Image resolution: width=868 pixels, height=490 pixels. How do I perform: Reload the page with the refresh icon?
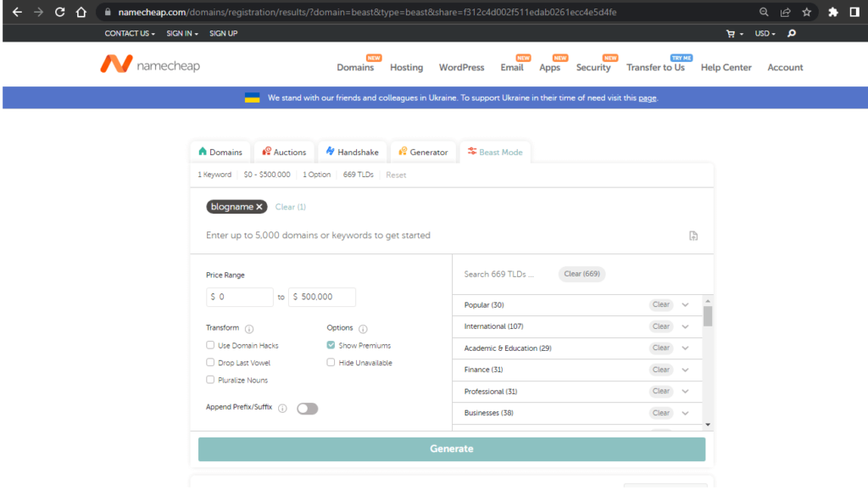(60, 12)
